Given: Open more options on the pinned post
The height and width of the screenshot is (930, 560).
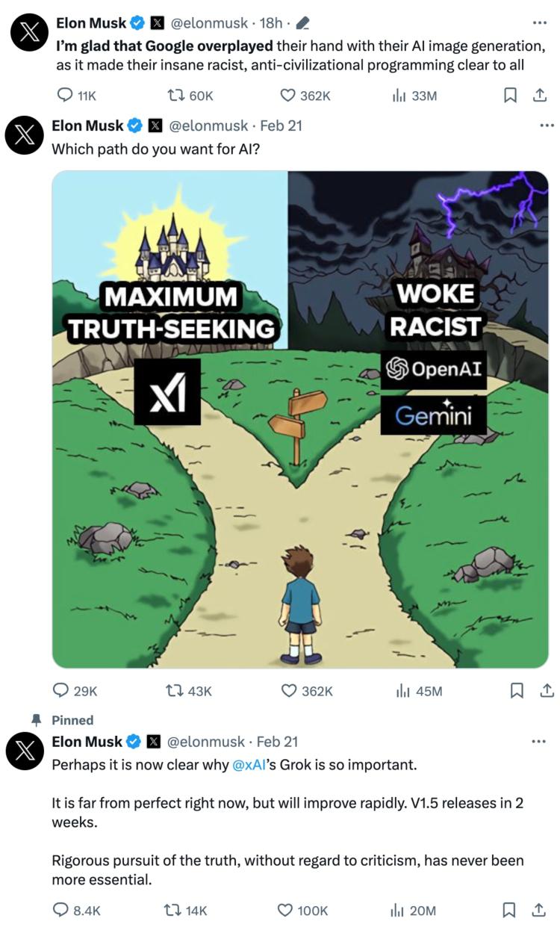Looking at the screenshot, I should [538, 741].
